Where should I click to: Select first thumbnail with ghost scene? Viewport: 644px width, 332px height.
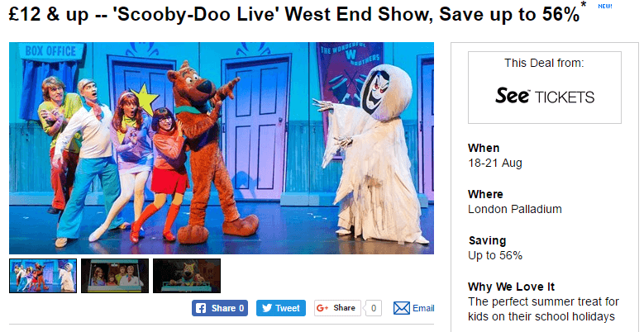(x=43, y=276)
